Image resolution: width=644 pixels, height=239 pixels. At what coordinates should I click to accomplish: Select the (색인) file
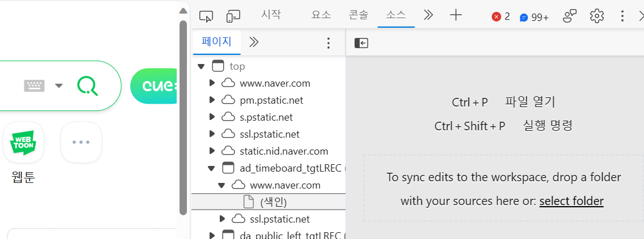[x=268, y=202]
